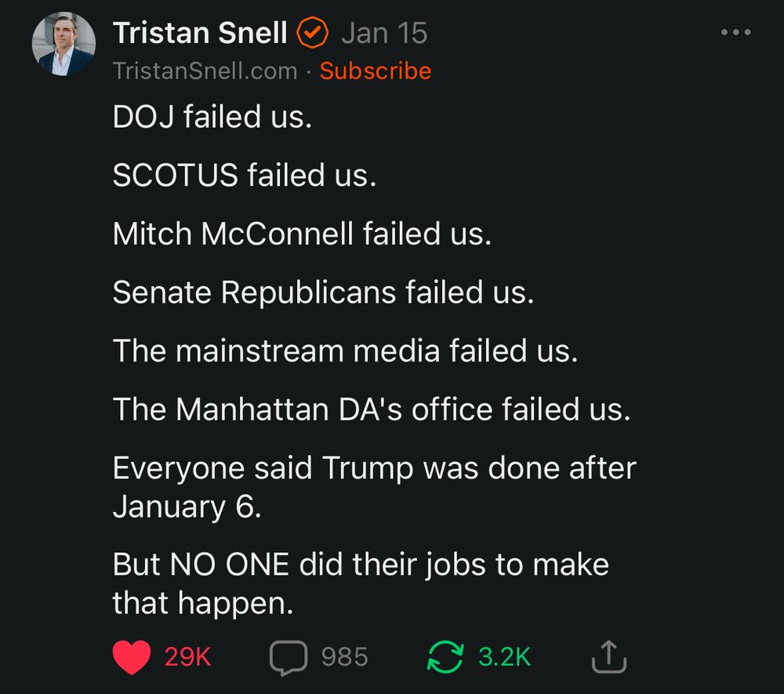View the 3.2K restacks count

point(504,657)
